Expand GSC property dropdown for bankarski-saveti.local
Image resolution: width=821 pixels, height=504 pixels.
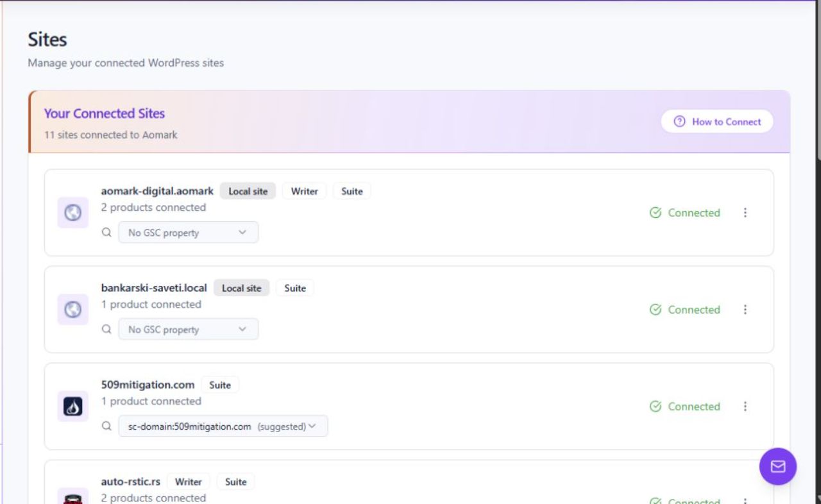[x=189, y=329]
